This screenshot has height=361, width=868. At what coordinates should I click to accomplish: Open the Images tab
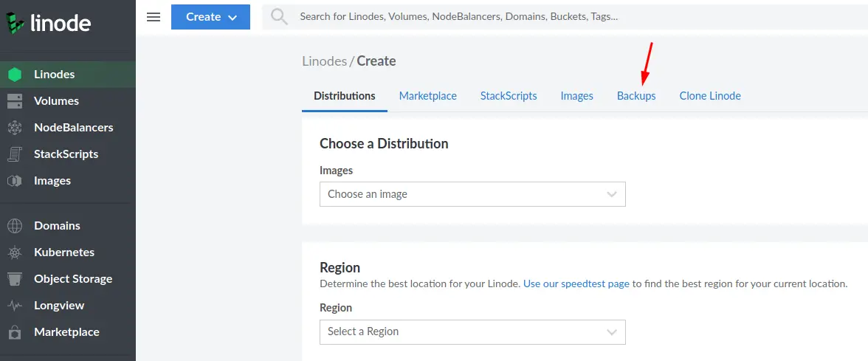point(577,96)
